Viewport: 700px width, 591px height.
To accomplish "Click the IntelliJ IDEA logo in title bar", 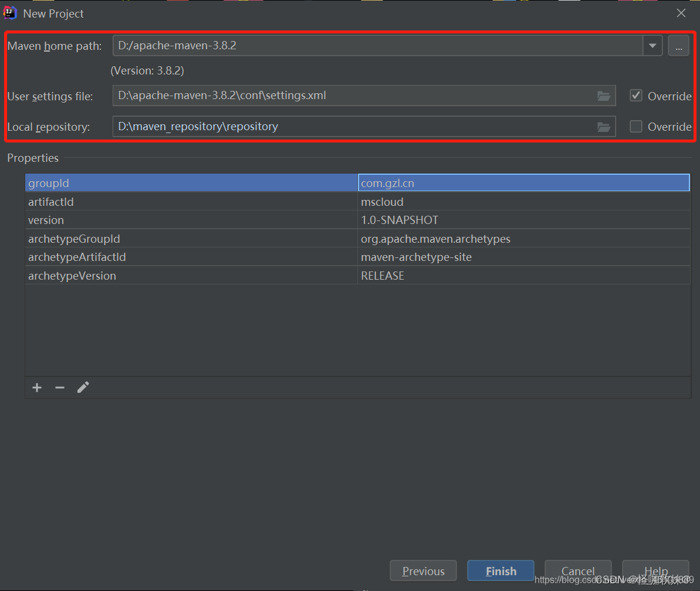I will tap(10, 13).
